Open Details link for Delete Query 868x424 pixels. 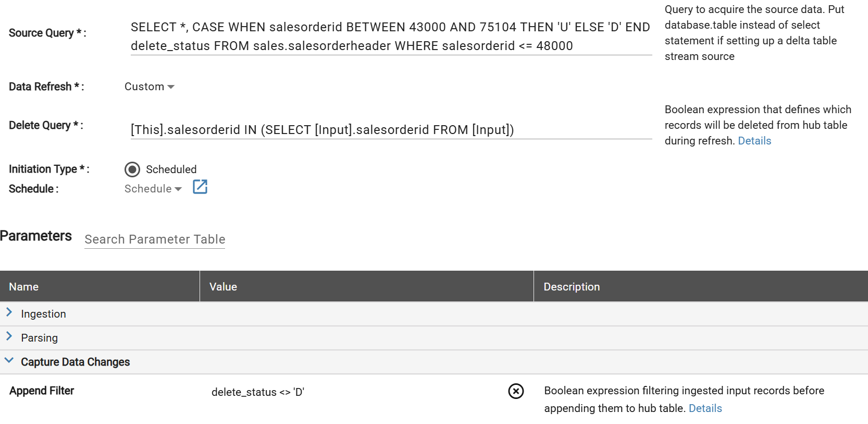pos(754,141)
